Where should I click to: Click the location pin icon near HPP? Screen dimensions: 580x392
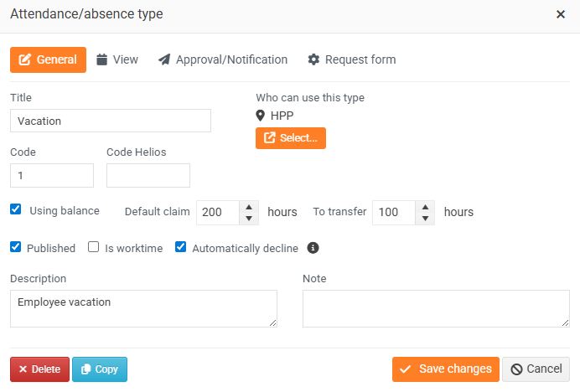click(261, 116)
